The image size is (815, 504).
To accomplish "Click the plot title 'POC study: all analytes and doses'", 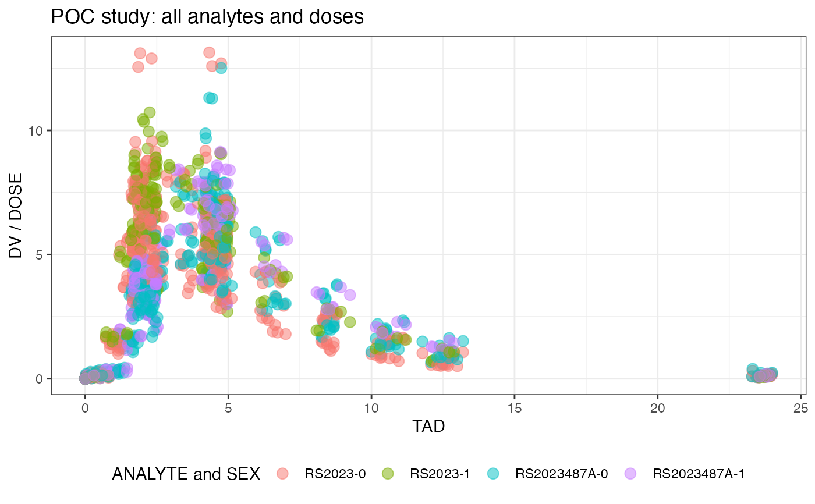I will tap(207, 17).
